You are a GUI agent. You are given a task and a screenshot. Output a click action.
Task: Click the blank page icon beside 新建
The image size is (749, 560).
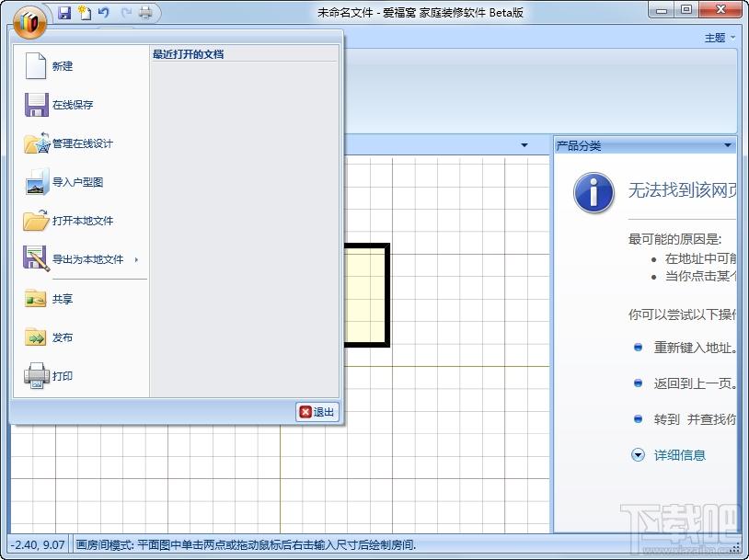tap(36, 66)
